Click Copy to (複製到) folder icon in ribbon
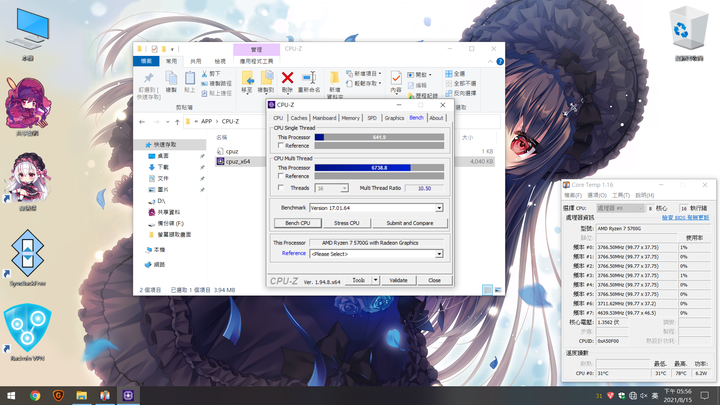Viewport: 720px width, 405px height. point(266,79)
